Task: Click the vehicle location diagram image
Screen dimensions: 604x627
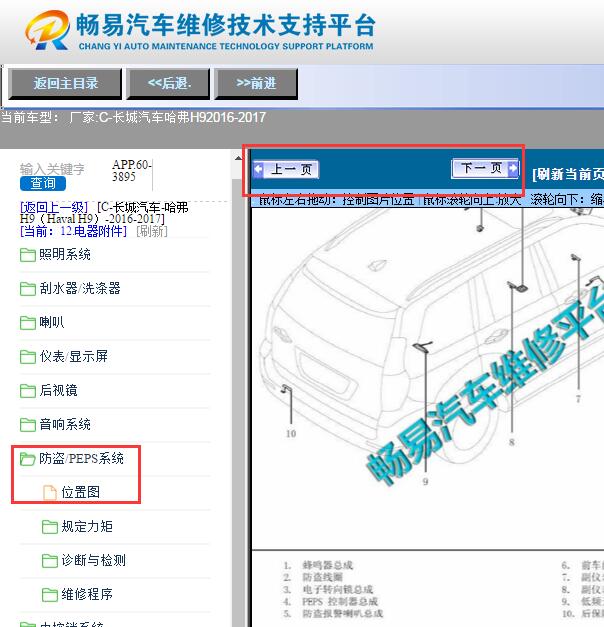Action: (x=428, y=378)
